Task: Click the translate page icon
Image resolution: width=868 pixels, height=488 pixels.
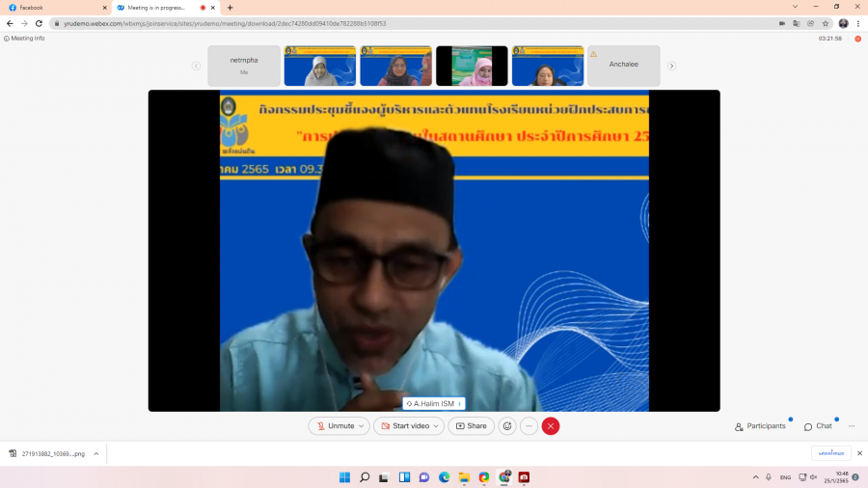Action: coord(796,23)
